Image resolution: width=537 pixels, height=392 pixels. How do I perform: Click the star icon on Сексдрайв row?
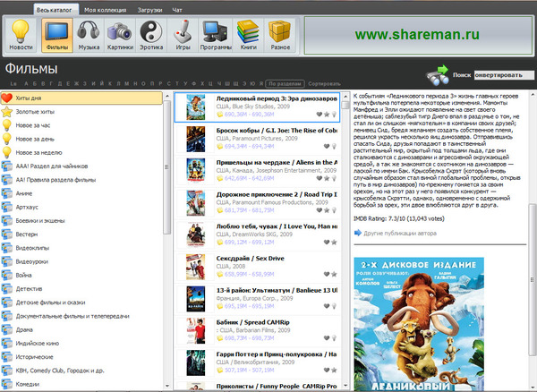(x=334, y=274)
